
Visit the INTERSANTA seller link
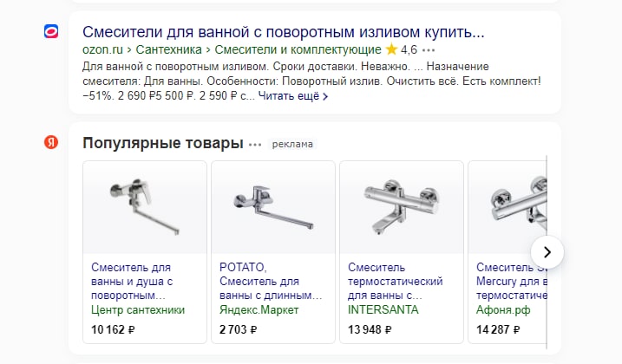pyautogui.click(x=383, y=309)
